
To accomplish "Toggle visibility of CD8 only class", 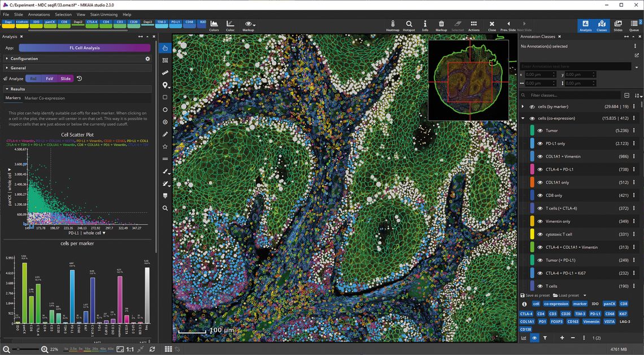I will point(539,195).
